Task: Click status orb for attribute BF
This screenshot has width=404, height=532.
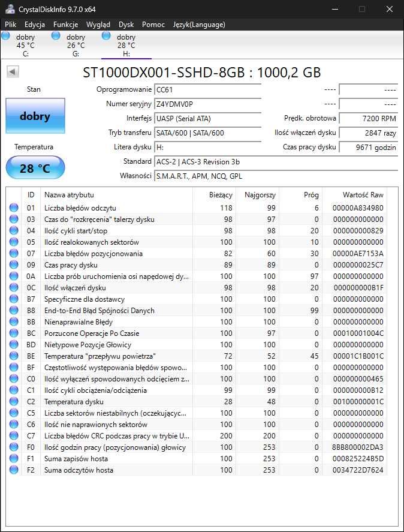Action: pos(14,368)
